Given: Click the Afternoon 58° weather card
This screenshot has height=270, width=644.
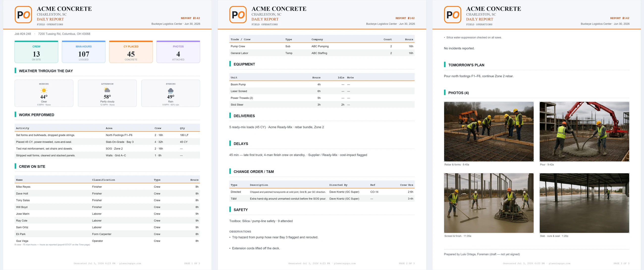Looking at the screenshot, I should [x=107, y=93].
